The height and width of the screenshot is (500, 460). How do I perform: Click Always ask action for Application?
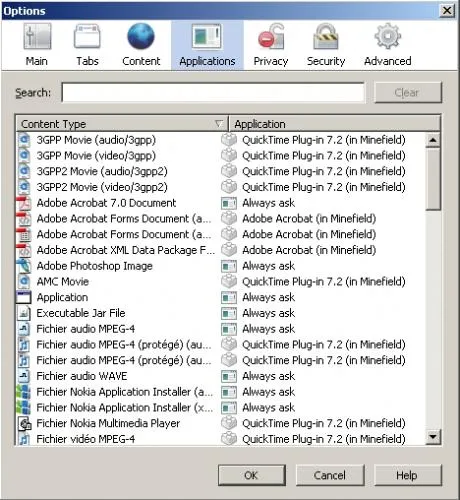268,297
